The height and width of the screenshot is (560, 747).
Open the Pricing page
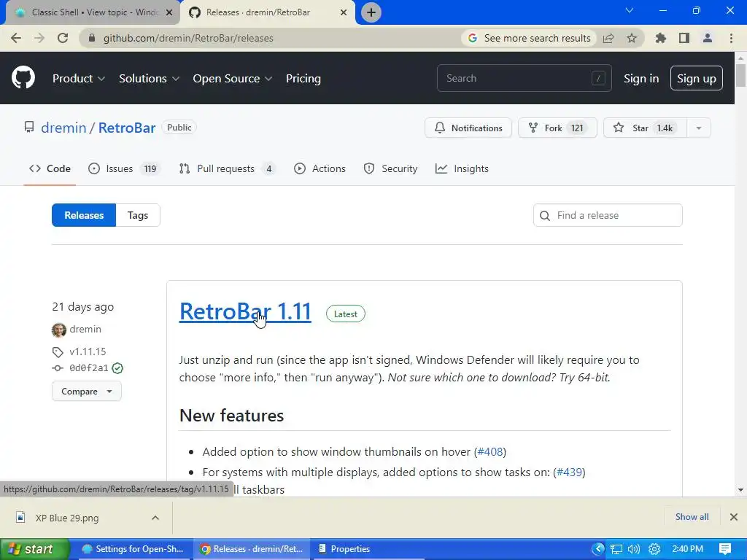click(x=303, y=79)
